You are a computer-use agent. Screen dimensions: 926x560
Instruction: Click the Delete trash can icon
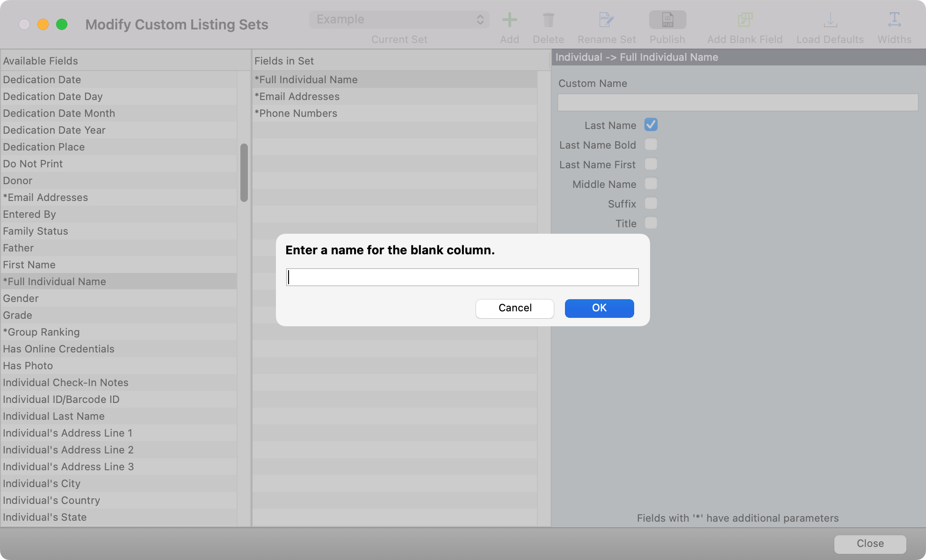pyautogui.click(x=548, y=20)
